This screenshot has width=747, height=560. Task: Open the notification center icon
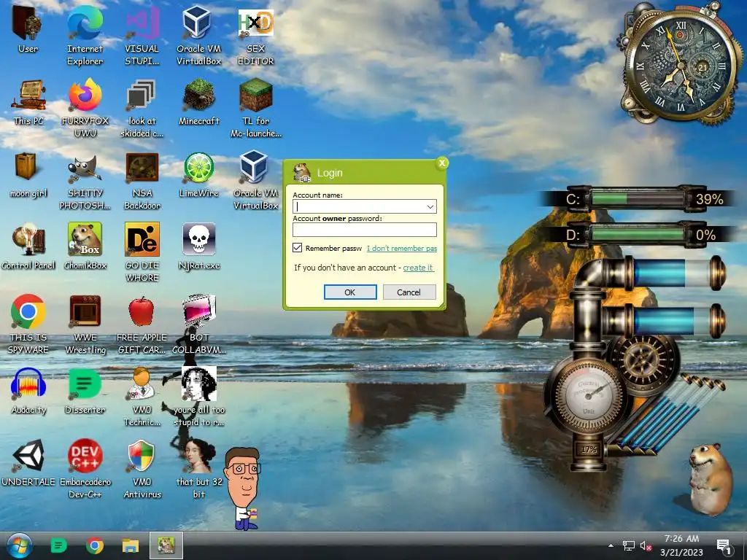tap(724, 546)
